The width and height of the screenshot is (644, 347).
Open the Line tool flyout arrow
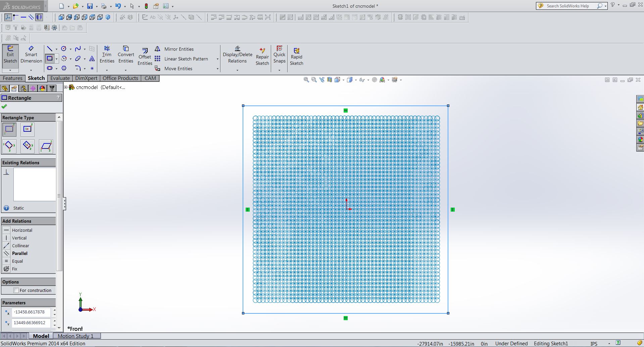click(57, 49)
